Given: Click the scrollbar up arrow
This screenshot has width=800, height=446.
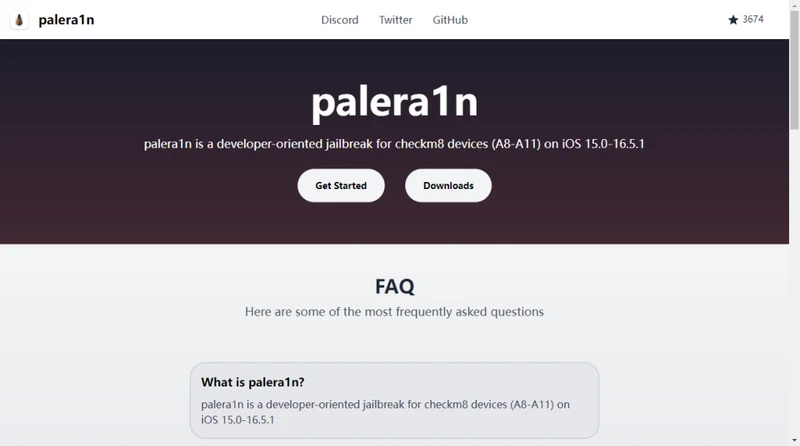Looking at the screenshot, I should (794, 4).
